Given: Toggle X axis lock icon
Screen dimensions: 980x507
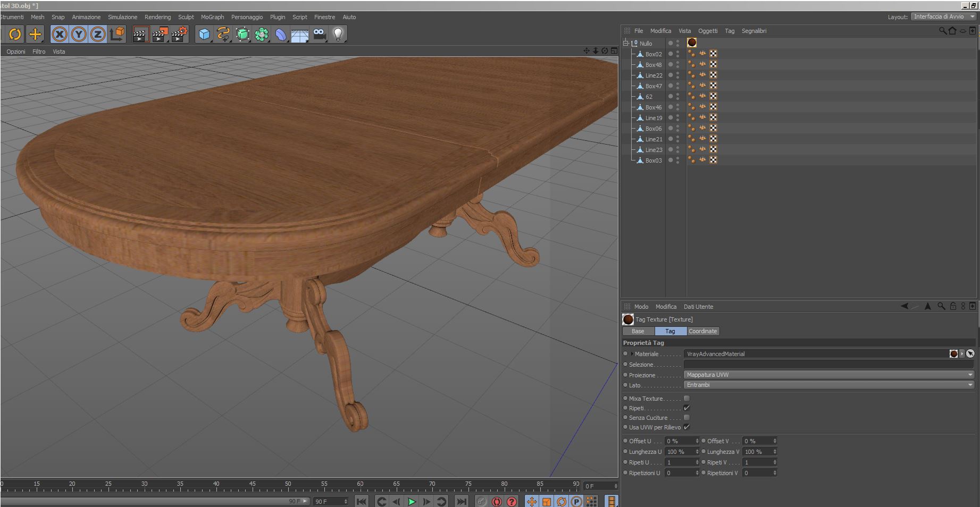Looking at the screenshot, I should tap(60, 35).
